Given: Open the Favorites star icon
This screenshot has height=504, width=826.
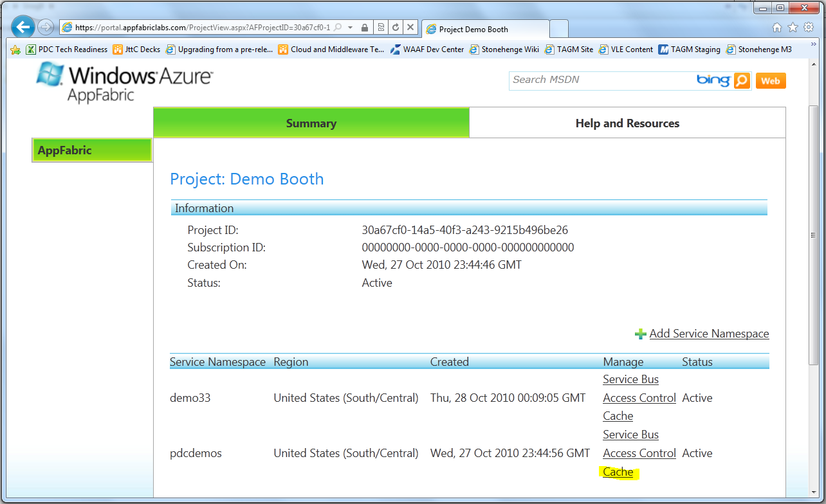Looking at the screenshot, I should (x=793, y=27).
